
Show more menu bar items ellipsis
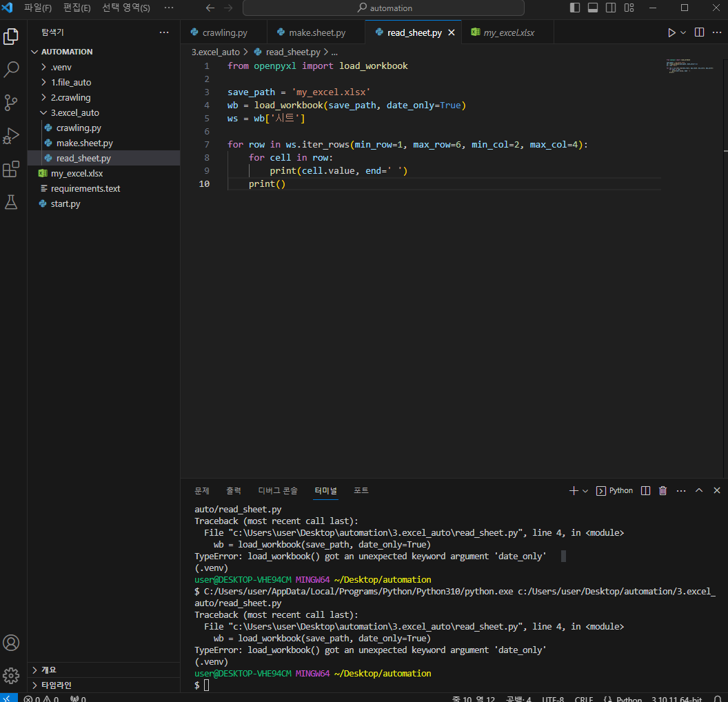click(x=169, y=8)
